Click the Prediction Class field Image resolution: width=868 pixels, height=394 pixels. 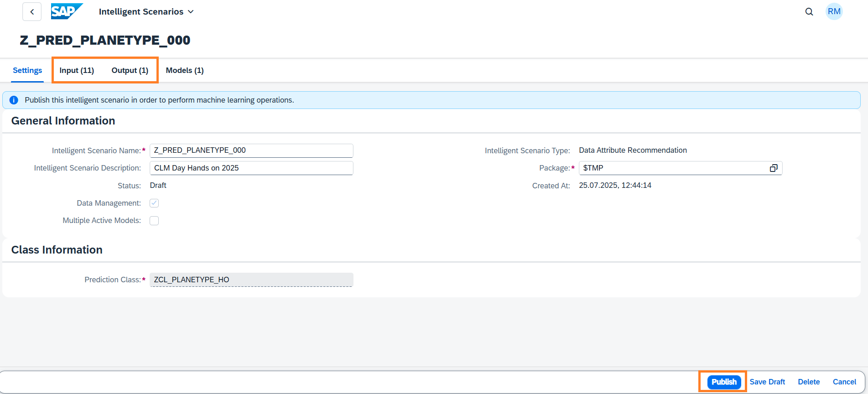(x=251, y=280)
